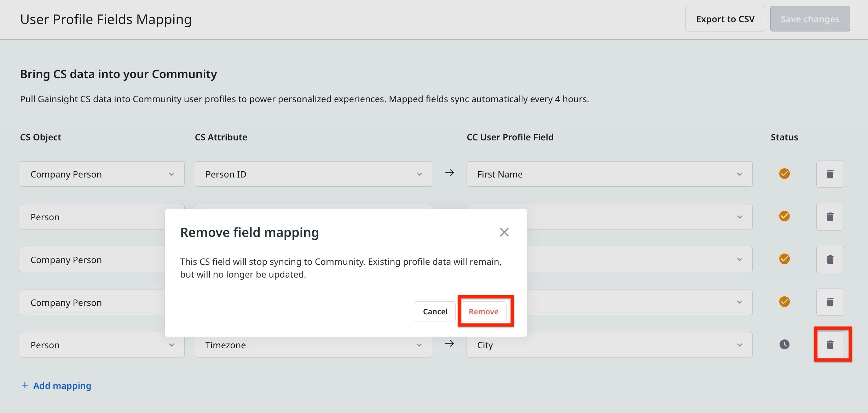The height and width of the screenshot is (413, 868).
Task: Open last row Person object dropdown
Action: point(102,345)
